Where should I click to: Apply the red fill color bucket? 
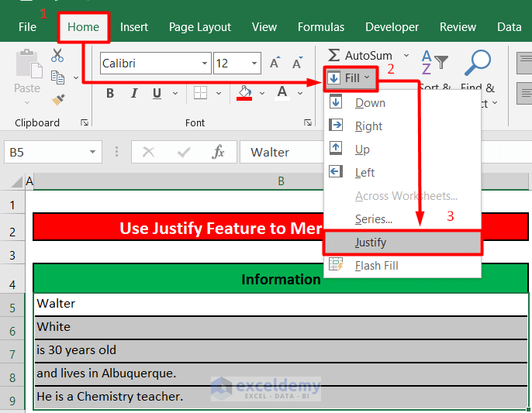coord(244,93)
